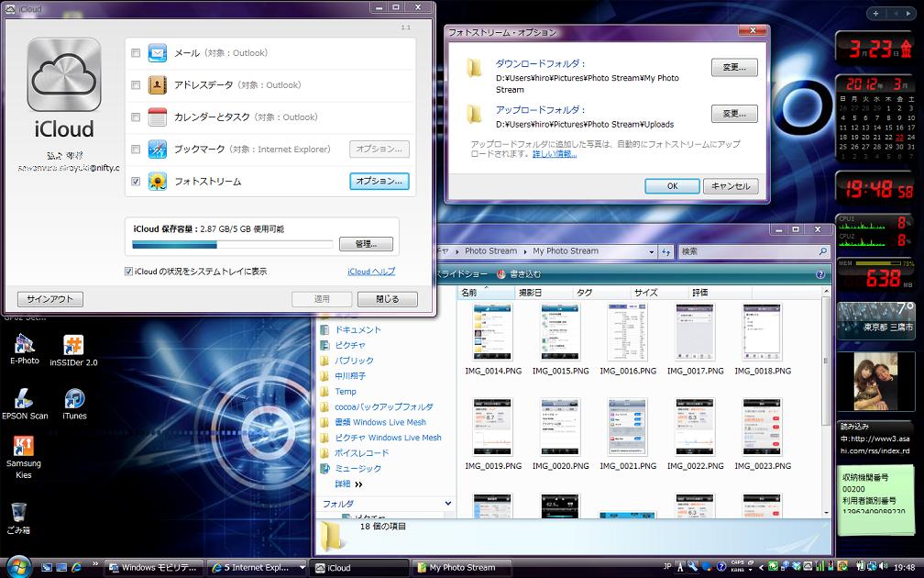Open the E-Photo desktop shortcut
The image size is (924, 578).
(x=24, y=350)
